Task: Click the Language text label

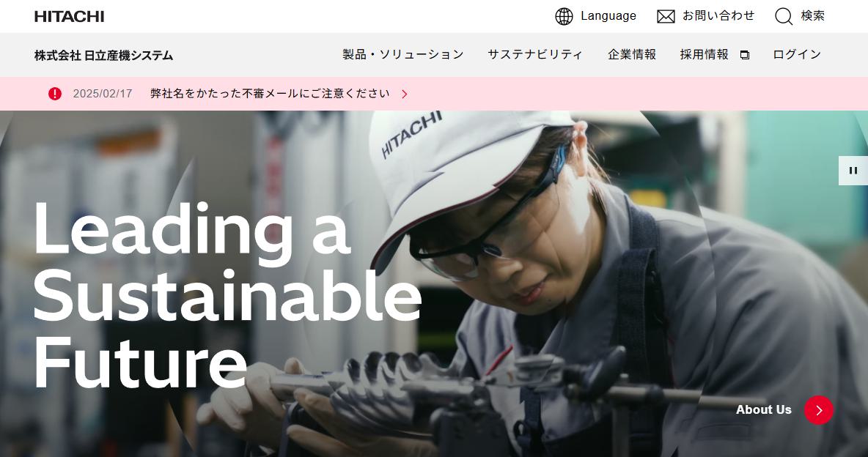Action: click(608, 16)
